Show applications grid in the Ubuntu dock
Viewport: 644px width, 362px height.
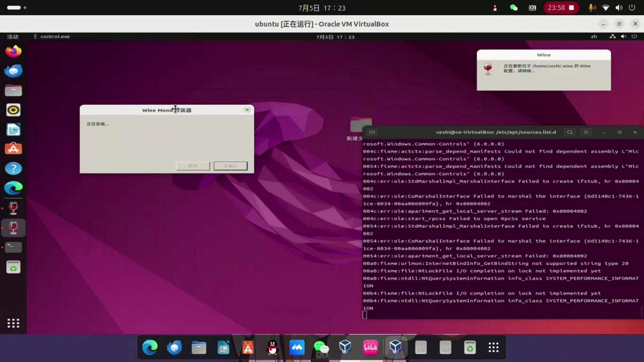pos(13,323)
